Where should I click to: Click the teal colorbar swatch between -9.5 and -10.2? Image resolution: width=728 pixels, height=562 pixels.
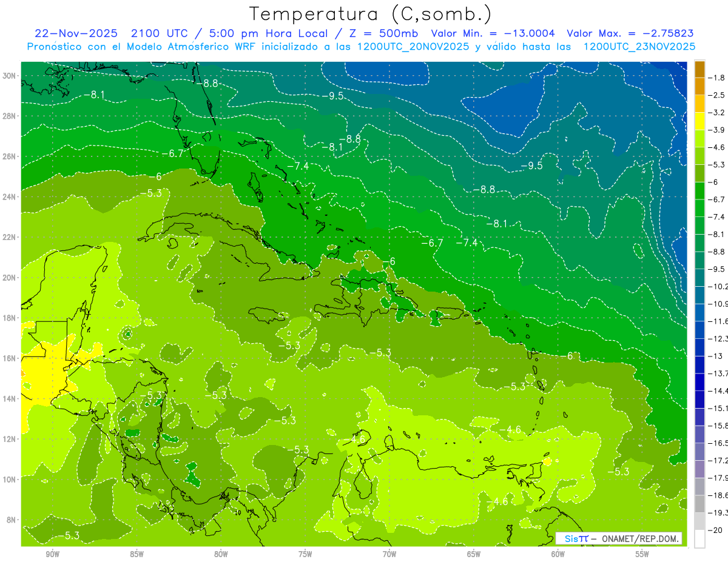tap(699, 278)
